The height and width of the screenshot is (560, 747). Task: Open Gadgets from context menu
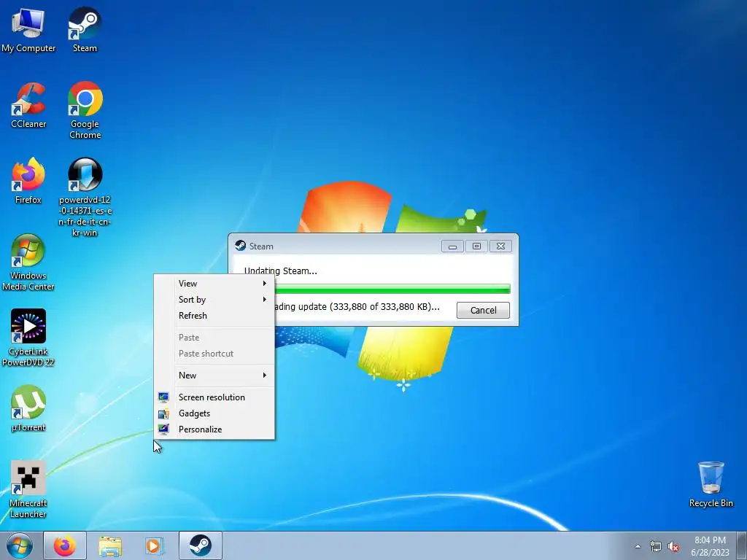click(x=214, y=413)
